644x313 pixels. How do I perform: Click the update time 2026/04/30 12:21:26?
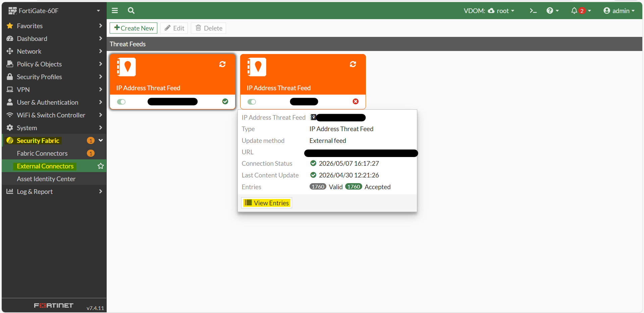pyautogui.click(x=349, y=175)
